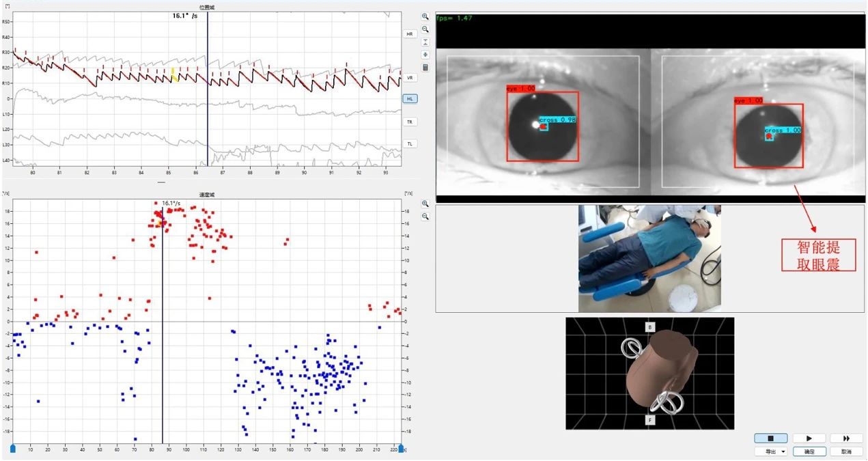The image size is (868, 461).
Task: Toggle the VR trace channel
Action: [410, 78]
